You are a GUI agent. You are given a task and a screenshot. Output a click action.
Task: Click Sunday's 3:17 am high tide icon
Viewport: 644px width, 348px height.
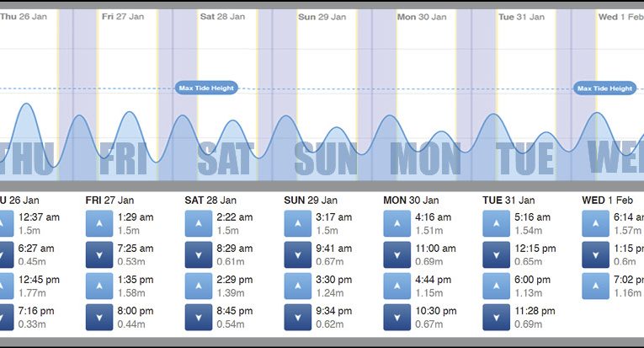coord(297,223)
